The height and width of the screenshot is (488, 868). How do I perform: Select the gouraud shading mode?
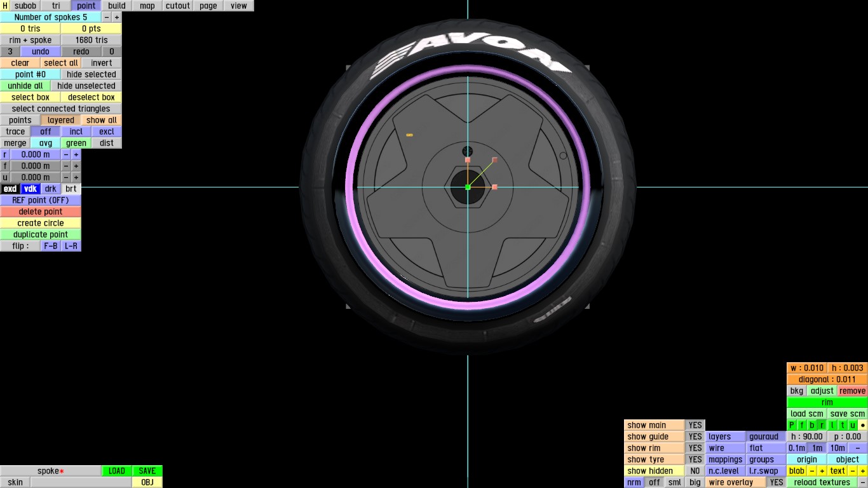[x=766, y=437]
